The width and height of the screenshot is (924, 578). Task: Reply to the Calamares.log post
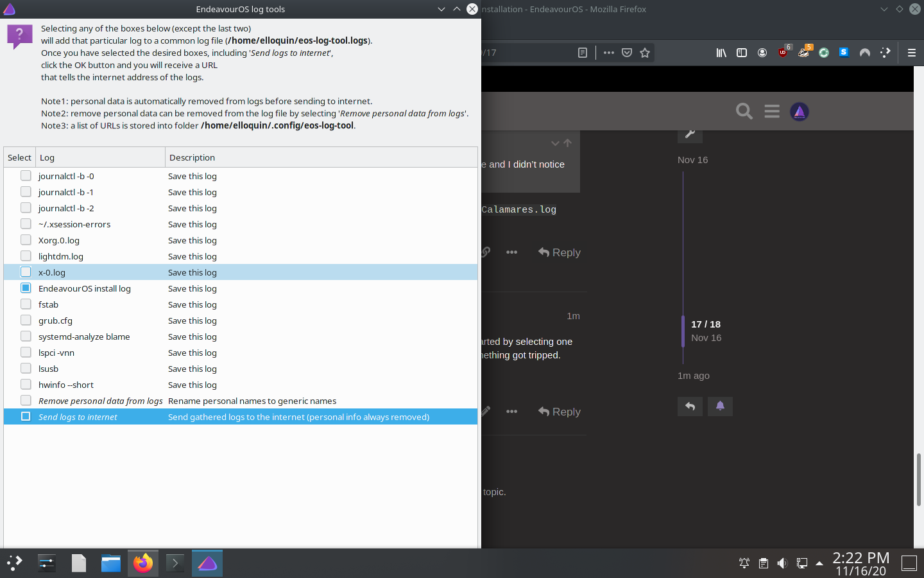(560, 252)
